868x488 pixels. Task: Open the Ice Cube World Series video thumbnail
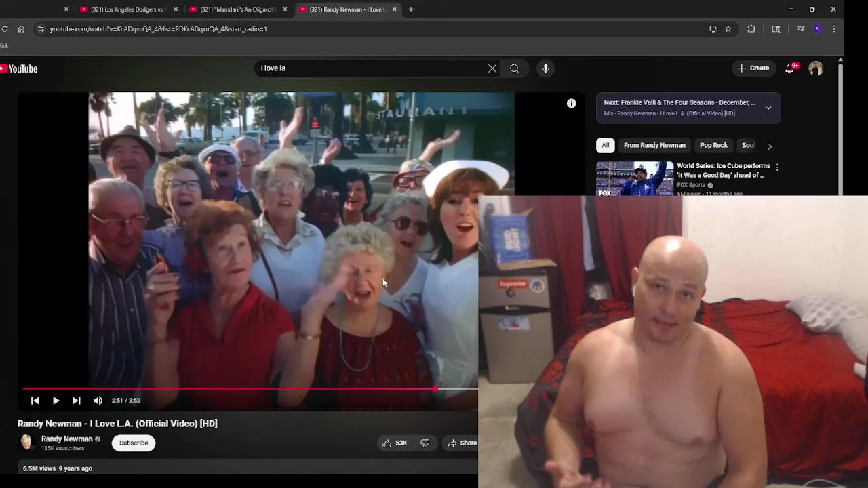tap(635, 179)
